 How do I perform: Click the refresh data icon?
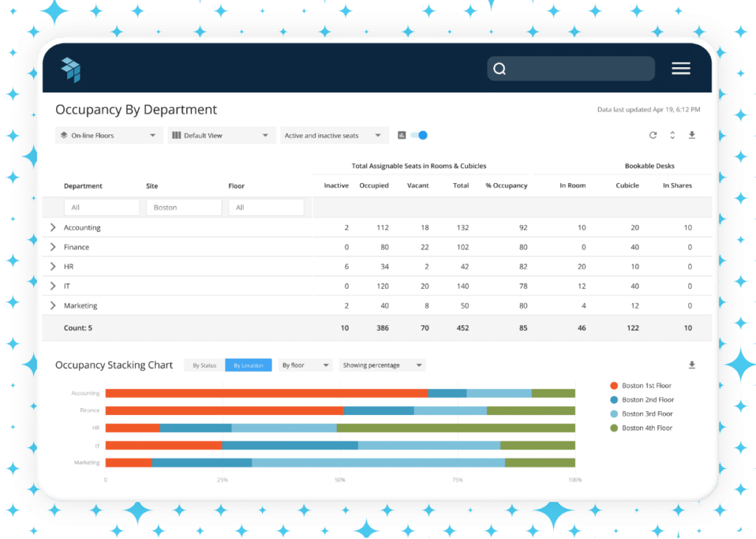tap(653, 135)
